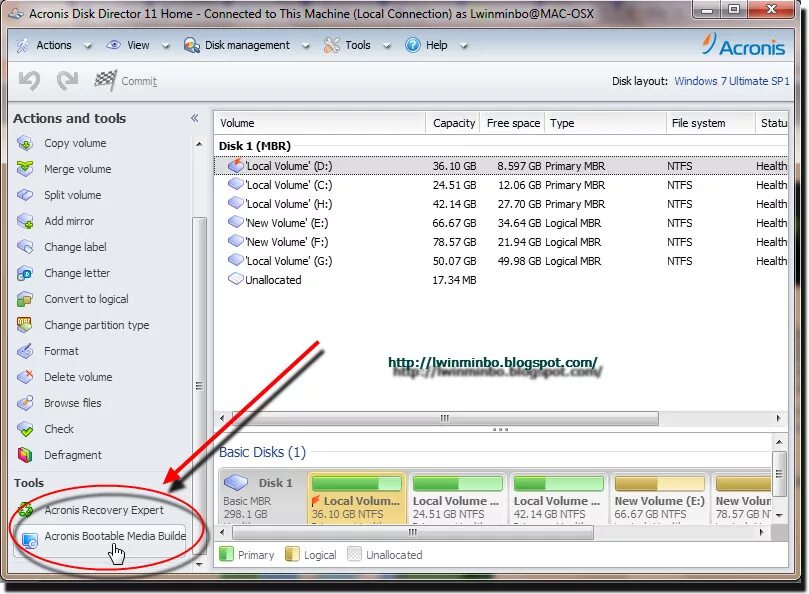Select the 'Local Volume' (G:) row
The width and height of the screenshot is (809, 594).
[501, 261]
